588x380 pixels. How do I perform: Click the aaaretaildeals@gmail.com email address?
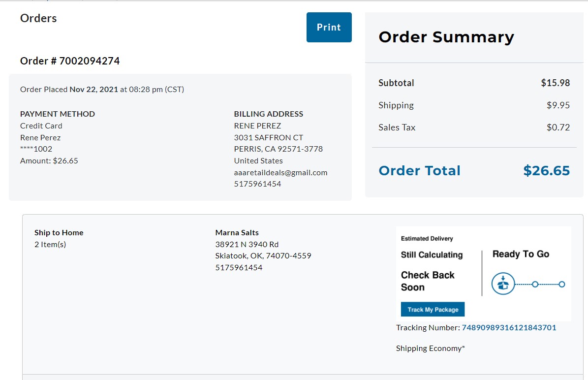(x=280, y=173)
